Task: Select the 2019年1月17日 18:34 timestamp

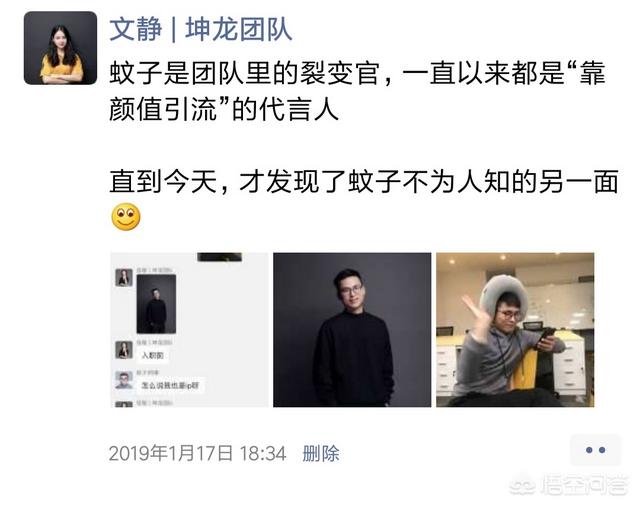Action: [198, 454]
